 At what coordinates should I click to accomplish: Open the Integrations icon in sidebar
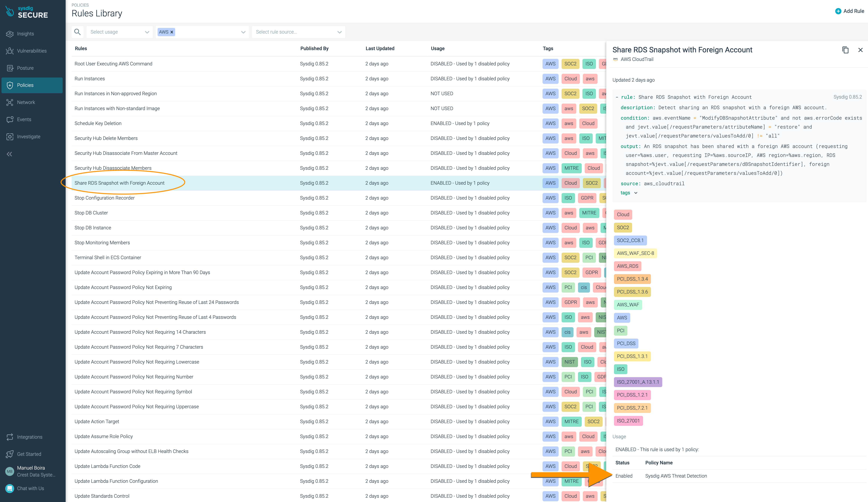tap(10, 437)
